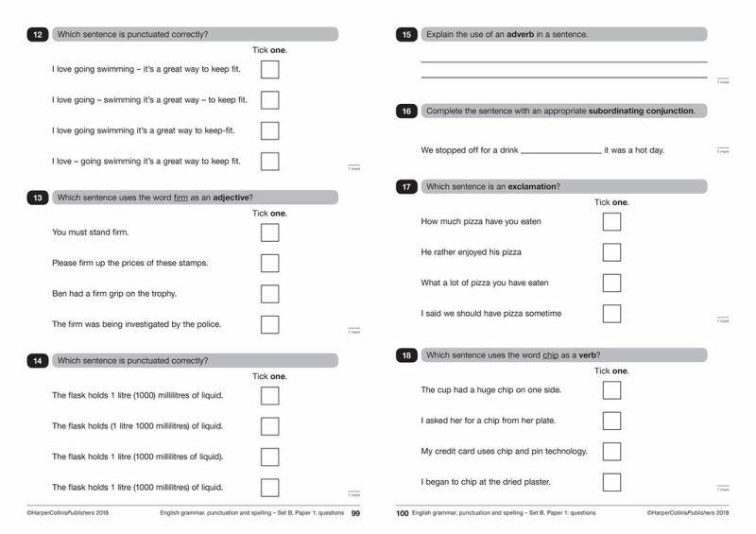Select 'Please firm up the prices of these stamps'
The height and width of the screenshot is (534, 756).
pyautogui.click(x=269, y=263)
